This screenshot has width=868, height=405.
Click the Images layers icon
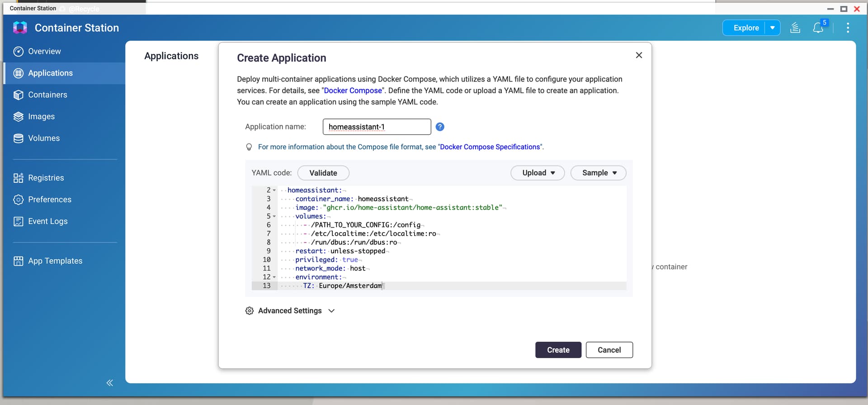click(19, 117)
